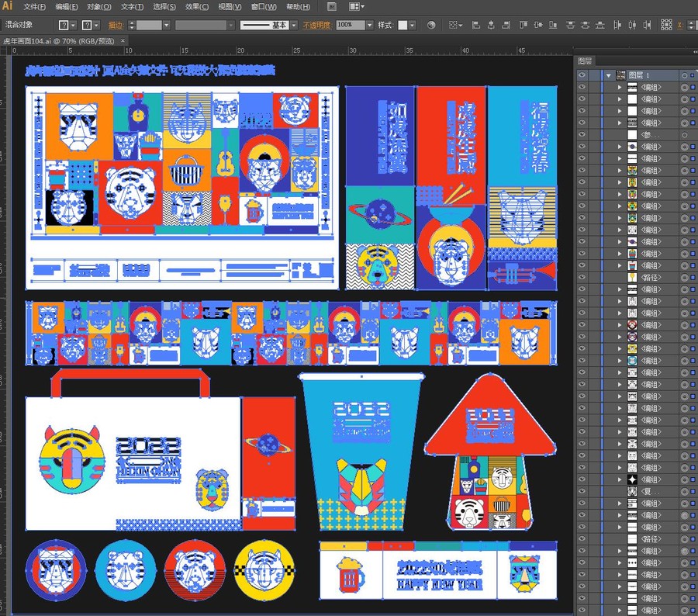Click the white 样式 style swatch

pyautogui.click(x=403, y=26)
